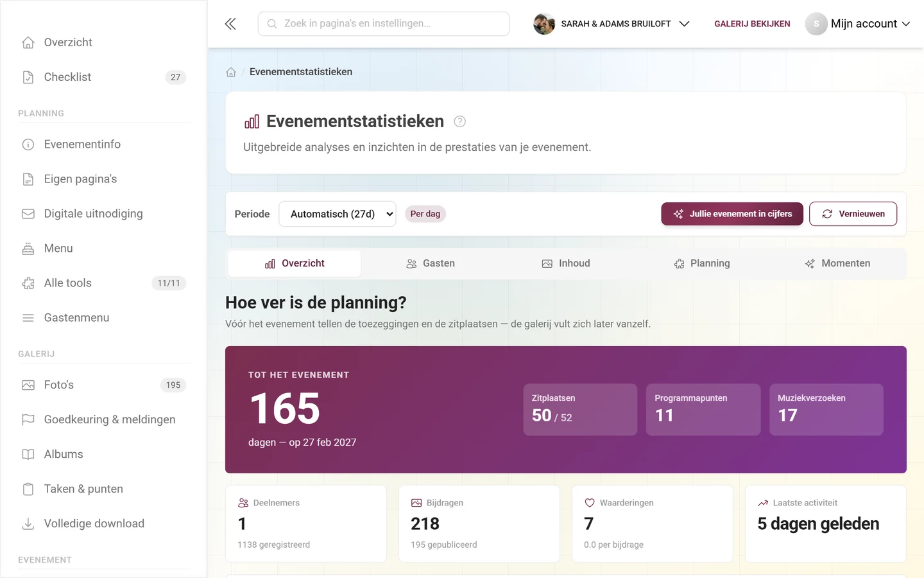Click the Deelnemers card showing 1138 geregistreerd
Screen dimensions: 924x578
coord(306,523)
